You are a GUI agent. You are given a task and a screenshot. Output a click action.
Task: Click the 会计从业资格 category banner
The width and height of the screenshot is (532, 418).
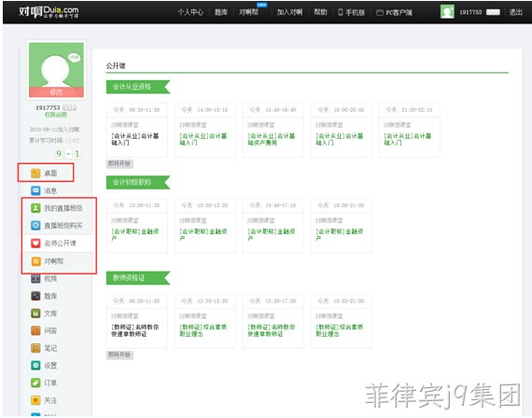tap(138, 87)
